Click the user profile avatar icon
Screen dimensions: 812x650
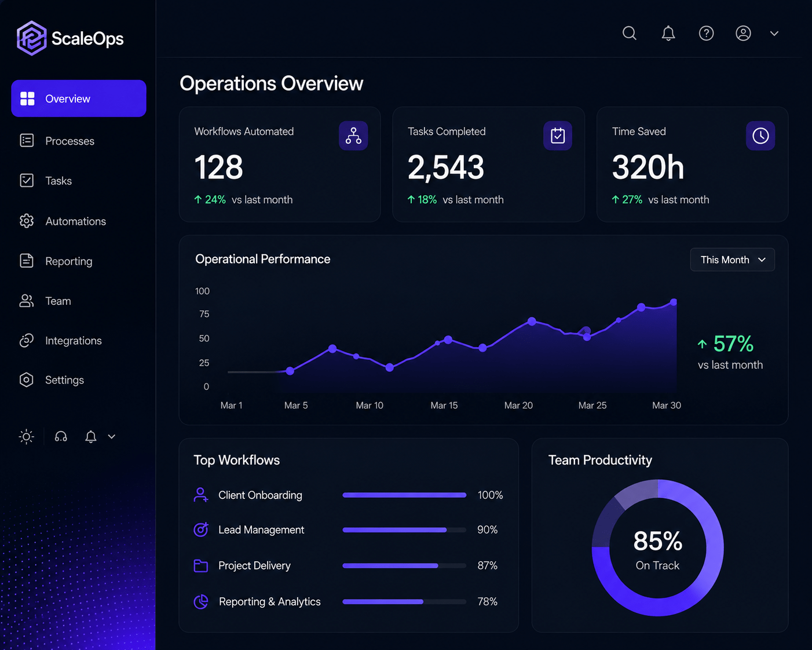pyautogui.click(x=743, y=34)
